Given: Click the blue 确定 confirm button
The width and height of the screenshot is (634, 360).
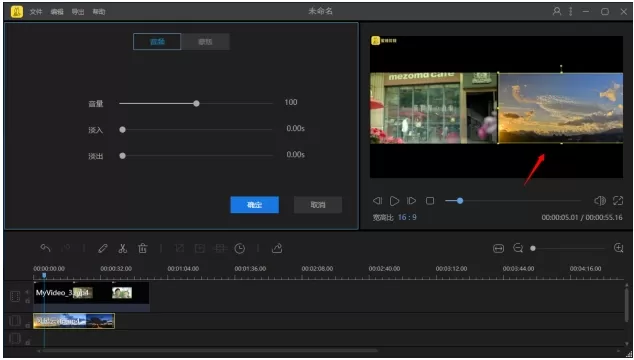Looking at the screenshot, I should (254, 205).
